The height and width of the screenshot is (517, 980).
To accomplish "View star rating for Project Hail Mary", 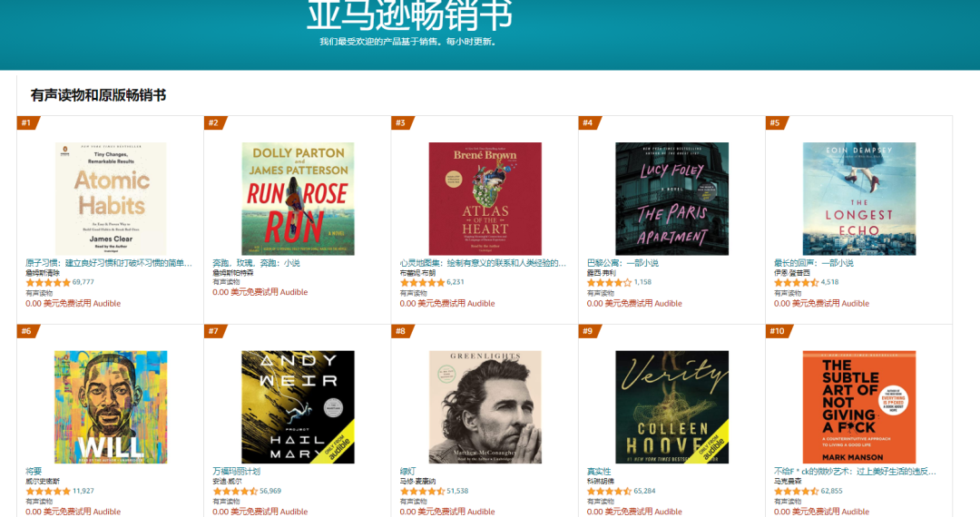I will click(235, 492).
